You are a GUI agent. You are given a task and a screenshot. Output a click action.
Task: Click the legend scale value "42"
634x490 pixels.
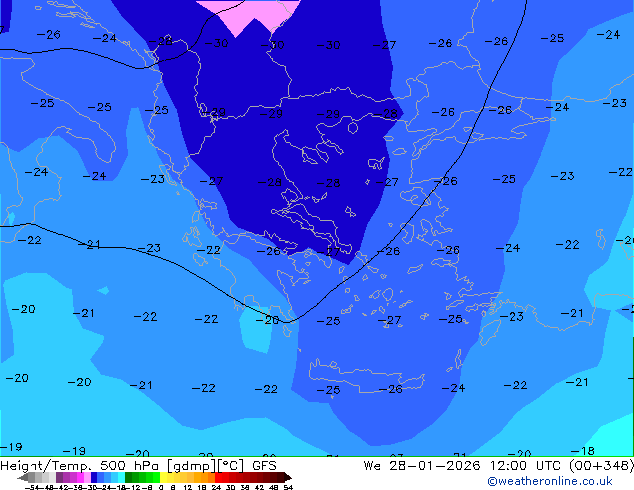260,487
